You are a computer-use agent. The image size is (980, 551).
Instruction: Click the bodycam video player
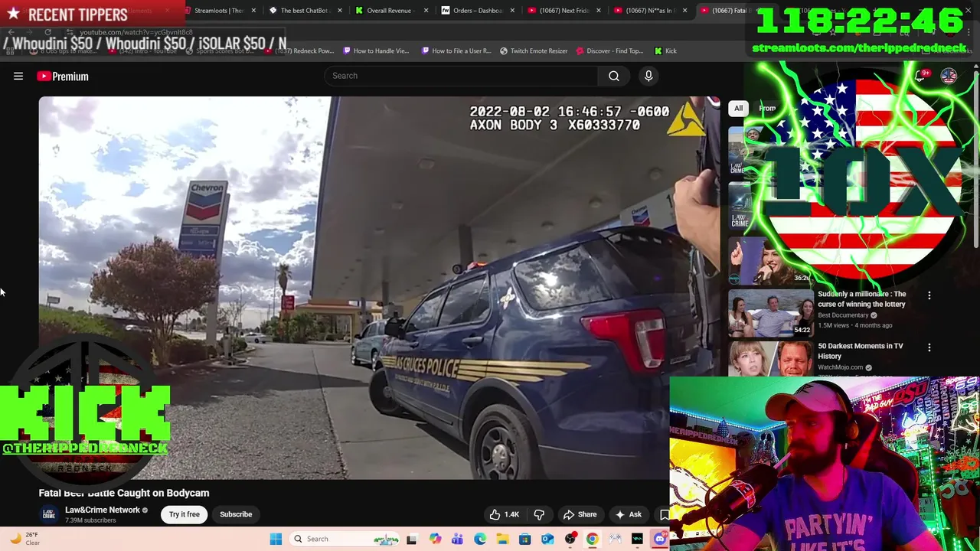(379, 288)
